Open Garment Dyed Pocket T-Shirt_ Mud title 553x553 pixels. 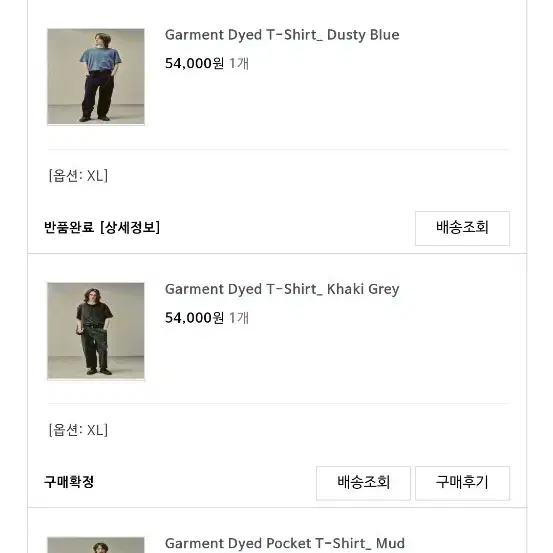285,543
